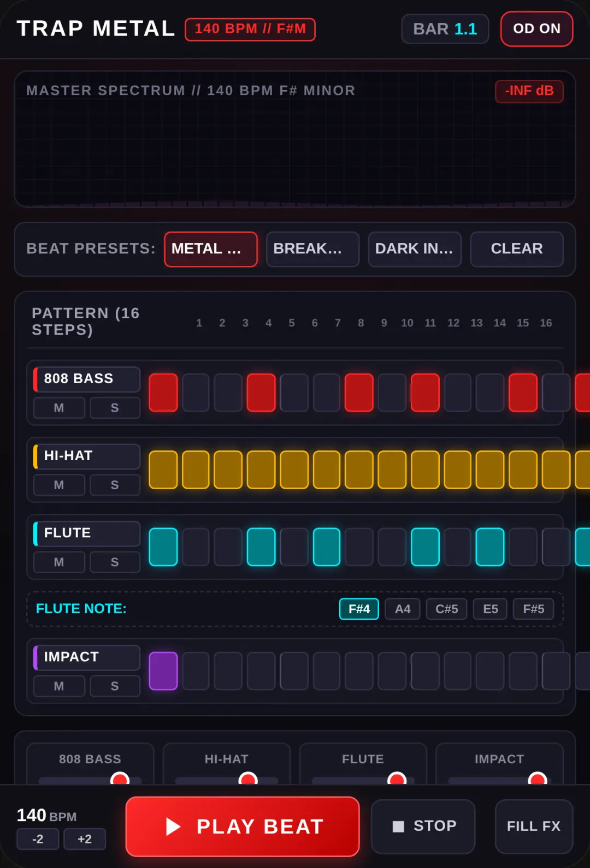Screen dimensions: 590x868
Task: Toggle HI-HAT step 8
Action: [x=392, y=469]
